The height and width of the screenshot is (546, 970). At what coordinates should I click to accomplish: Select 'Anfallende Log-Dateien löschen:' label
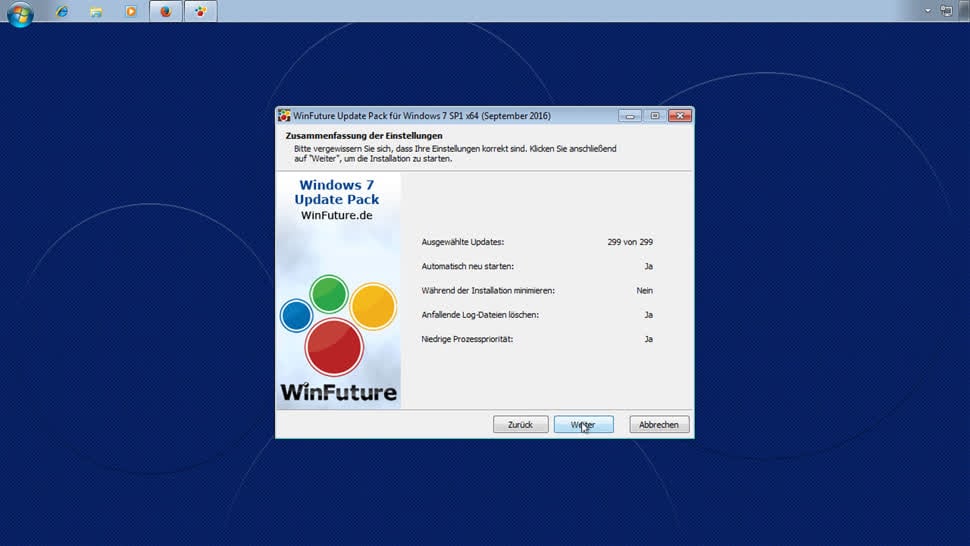click(480, 315)
